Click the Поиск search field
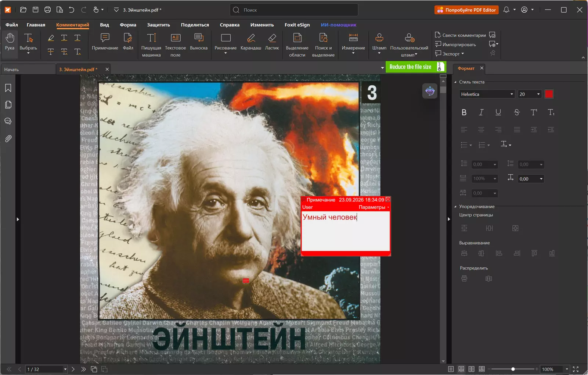This screenshot has height=375, width=588. [294, 10]
